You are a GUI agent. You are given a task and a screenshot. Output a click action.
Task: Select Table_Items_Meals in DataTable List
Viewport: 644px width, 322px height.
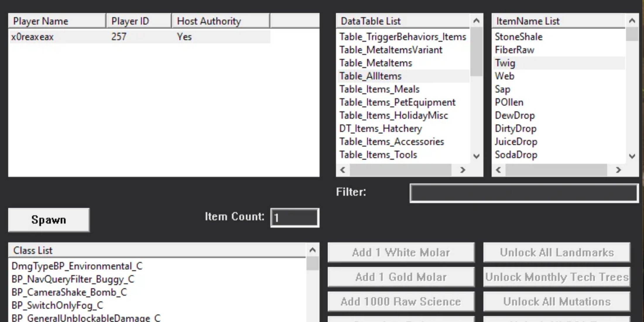[x=379, y=89]
